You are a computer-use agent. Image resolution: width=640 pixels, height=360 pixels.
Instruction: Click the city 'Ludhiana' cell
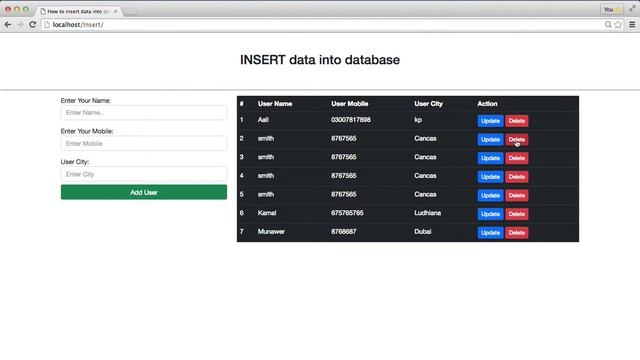(x=427, y=213)
